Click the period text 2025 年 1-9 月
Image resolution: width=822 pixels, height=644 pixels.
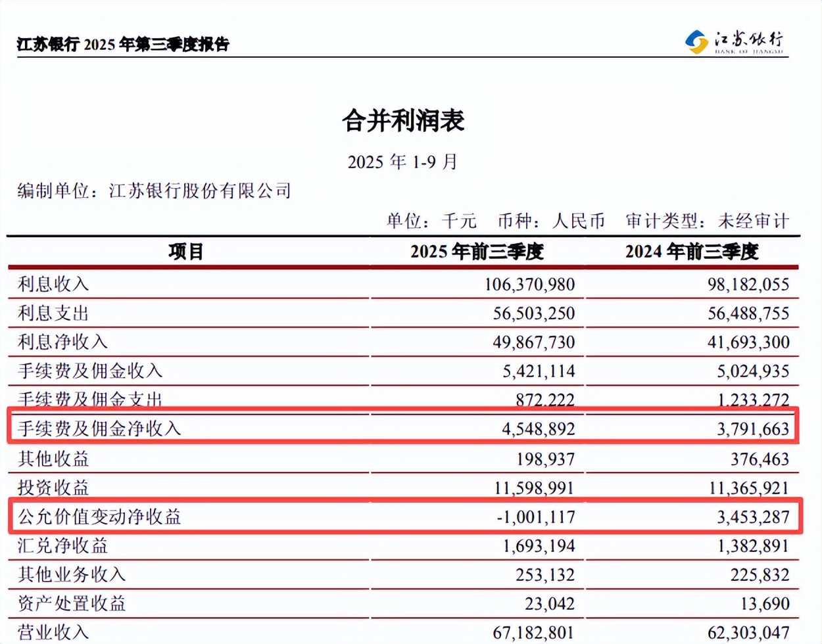402,162
